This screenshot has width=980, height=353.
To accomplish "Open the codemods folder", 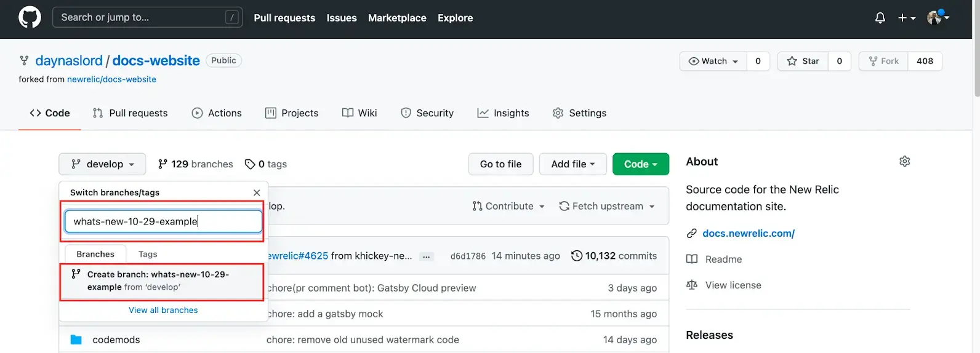I will pos(116,339).
